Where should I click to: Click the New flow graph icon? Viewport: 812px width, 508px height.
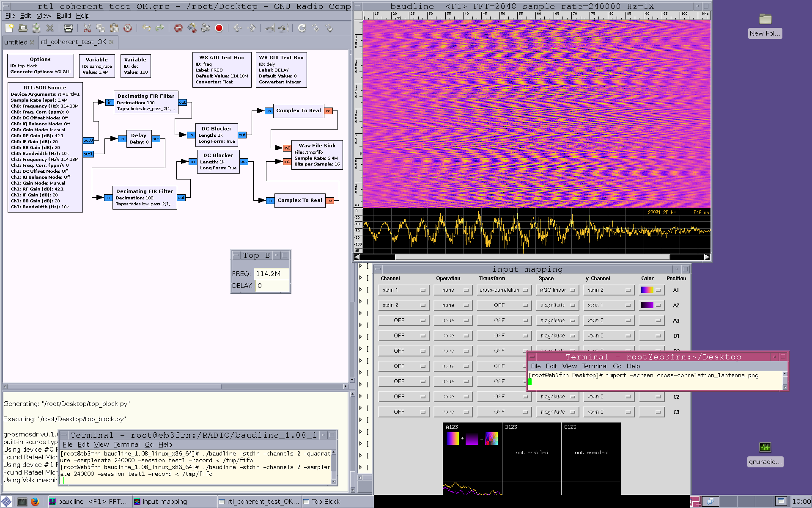click(9, 28)
